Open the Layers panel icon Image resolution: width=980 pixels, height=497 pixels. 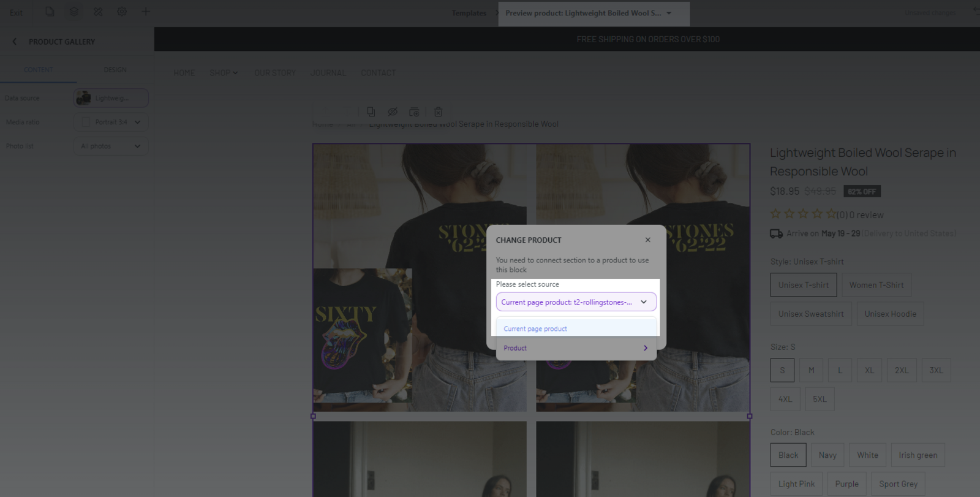coord(74,12)
